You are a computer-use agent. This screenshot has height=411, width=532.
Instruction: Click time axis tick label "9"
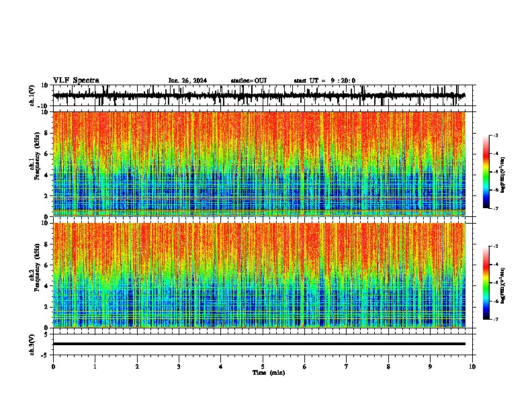click(x=430, y=367)
